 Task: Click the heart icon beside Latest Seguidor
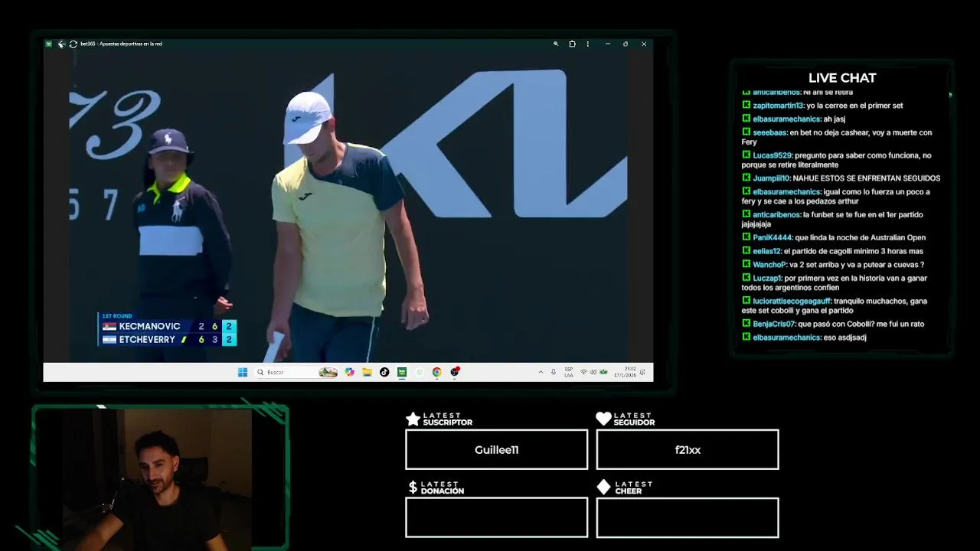(x=603, y=419)
